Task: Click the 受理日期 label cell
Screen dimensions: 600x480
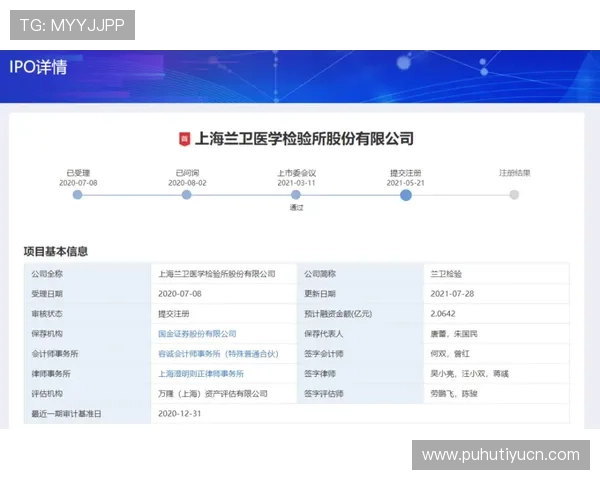Action: tap(88, 294)
